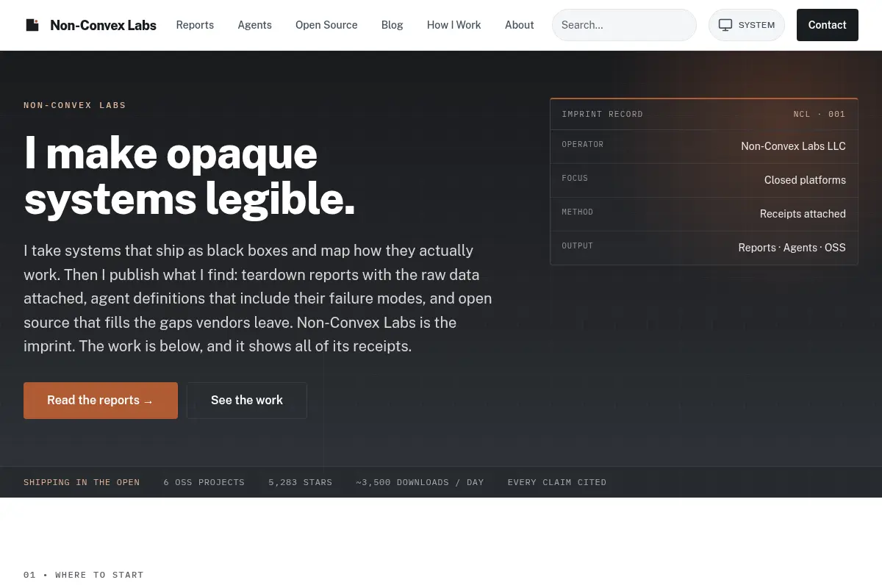The height and width of the screenshot is (588, 882).
Task: Visit the Blog page
Action: tap(392, 25)
